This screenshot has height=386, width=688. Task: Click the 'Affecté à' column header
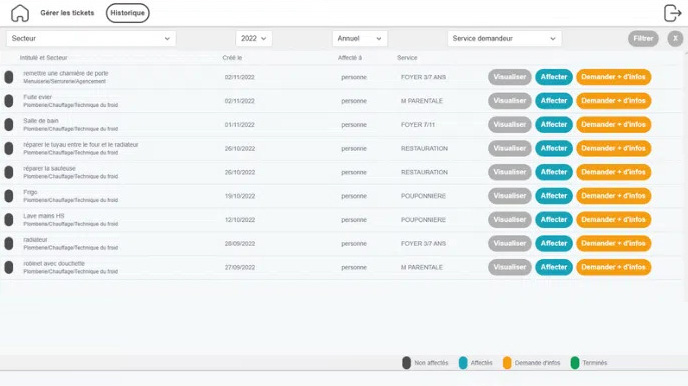click(x=350, y=58)
